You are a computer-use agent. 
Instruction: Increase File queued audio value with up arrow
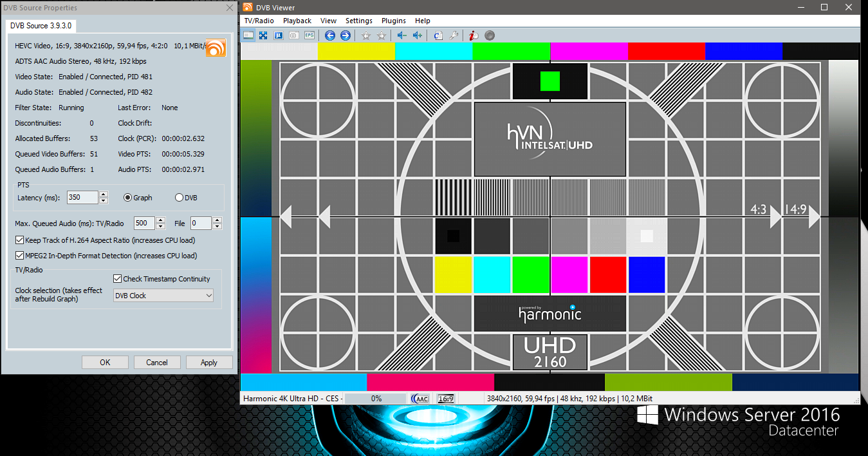217,220
